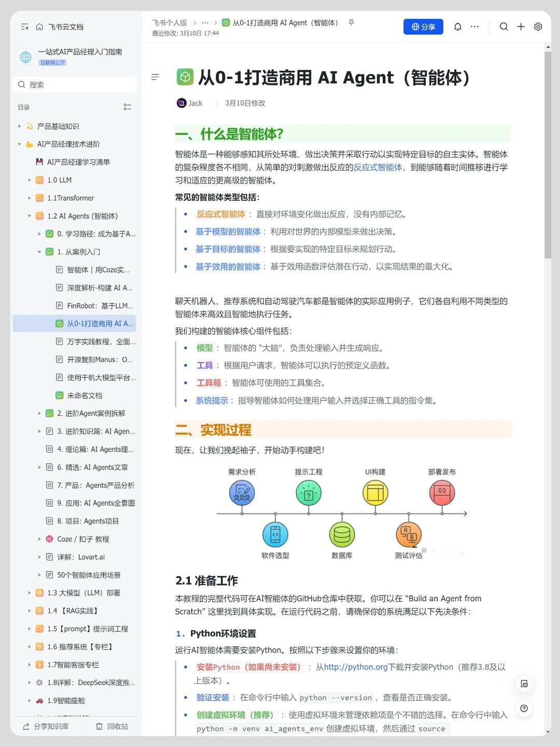Open Feishu cloud docs home icon
The height and width of the screenshot is (747, 560).
point(39,26)
